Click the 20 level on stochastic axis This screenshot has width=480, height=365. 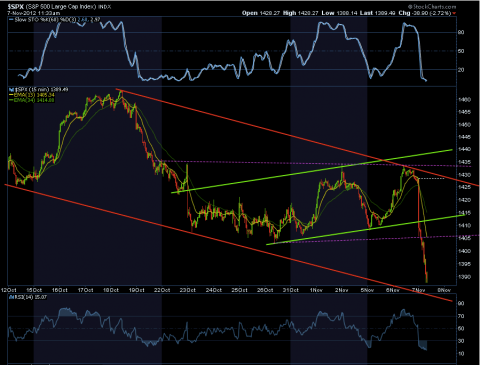coord(461,70)
